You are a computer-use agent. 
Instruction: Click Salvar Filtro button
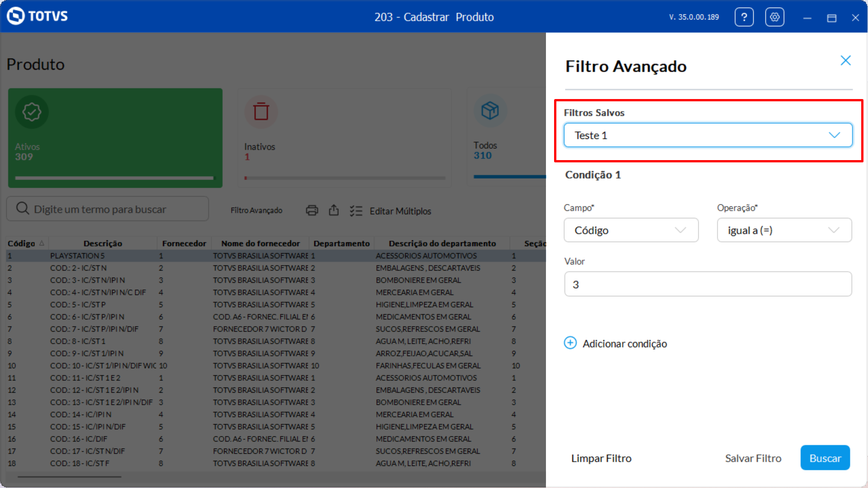pyautogui.click(x=753, y=458)
